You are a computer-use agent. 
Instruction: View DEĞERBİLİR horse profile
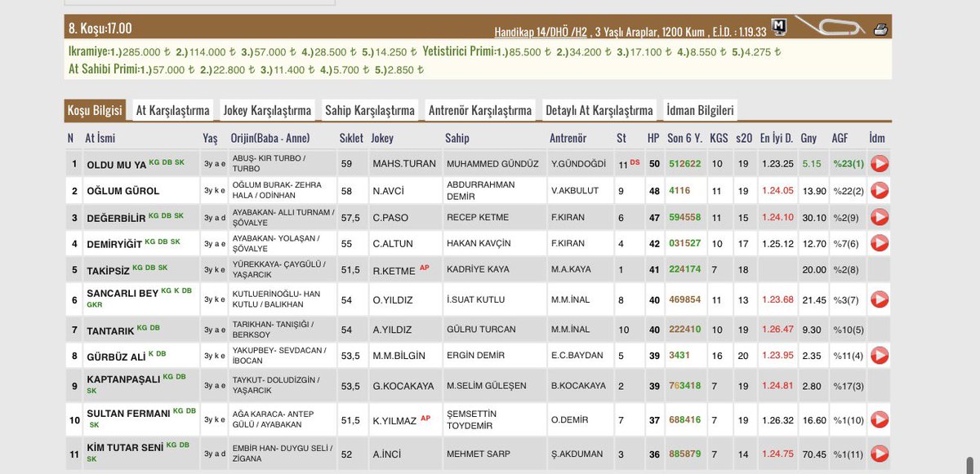coord(116,218)
